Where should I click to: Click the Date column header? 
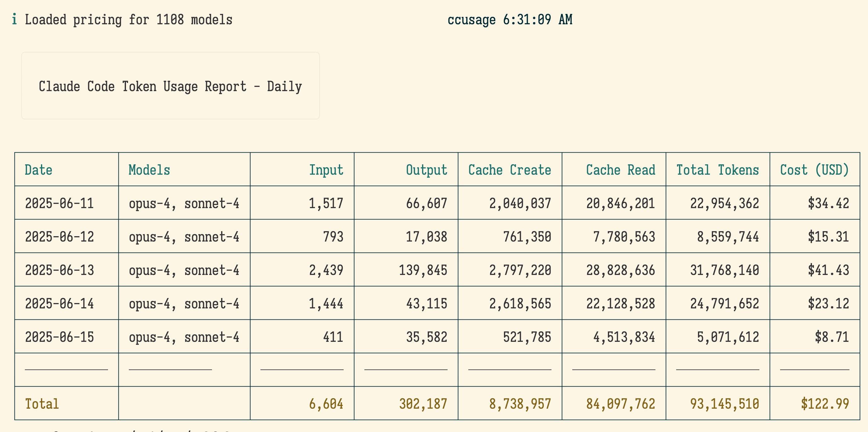pos(38,170)
